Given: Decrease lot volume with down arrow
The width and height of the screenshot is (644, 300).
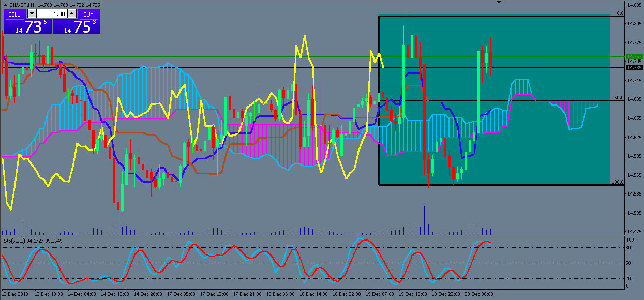Looking at the screenshot, I should click(x=32, y=14).
